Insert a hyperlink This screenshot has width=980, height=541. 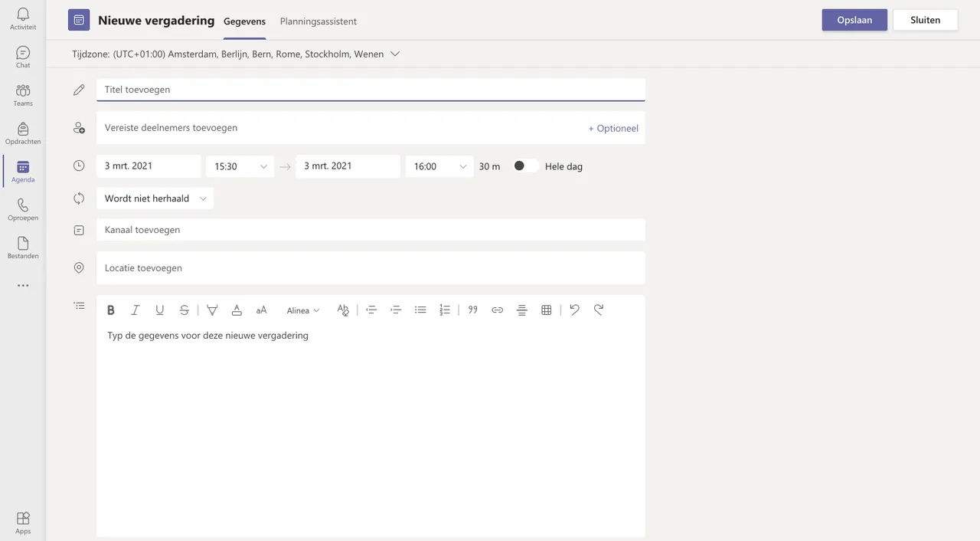click(x=498, y=310)
